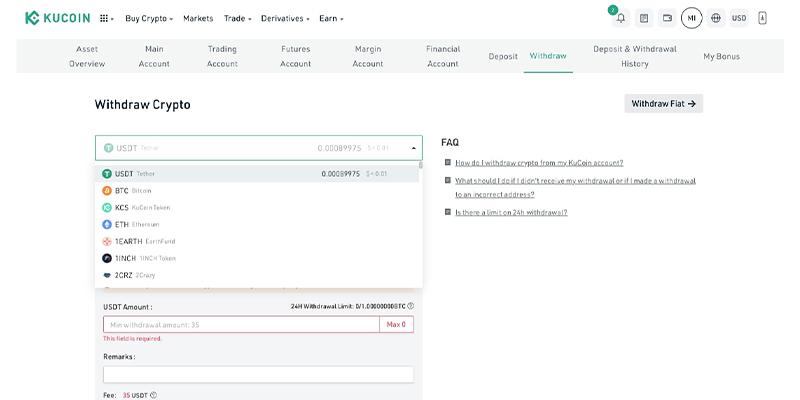Expand the Trade menu

click(238, 18)
